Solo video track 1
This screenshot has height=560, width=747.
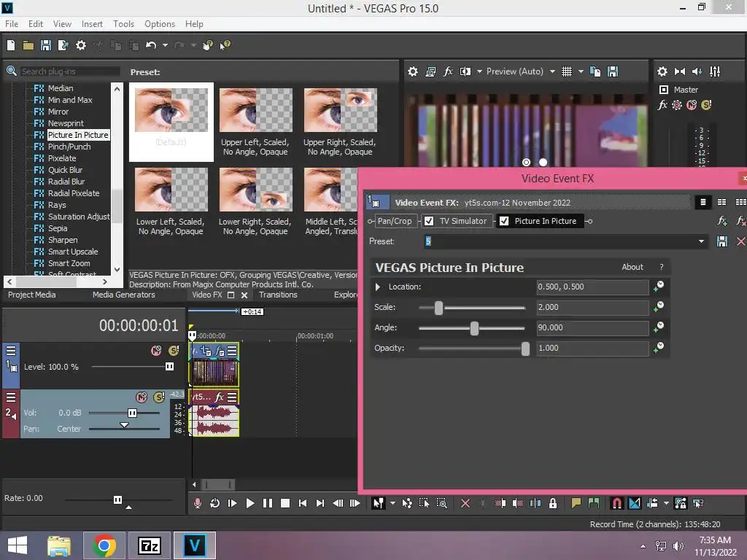[x=174, y=351]
